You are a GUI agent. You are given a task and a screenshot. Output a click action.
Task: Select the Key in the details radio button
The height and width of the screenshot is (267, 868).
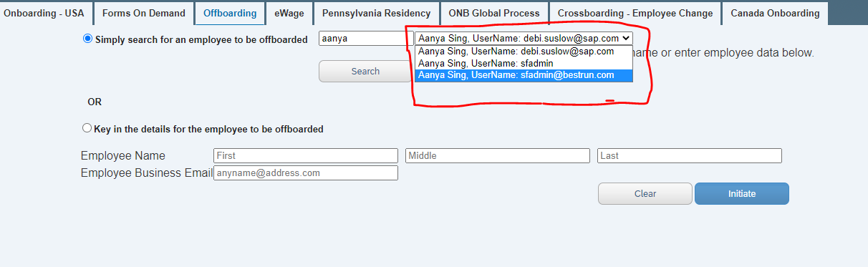[87, 128]
